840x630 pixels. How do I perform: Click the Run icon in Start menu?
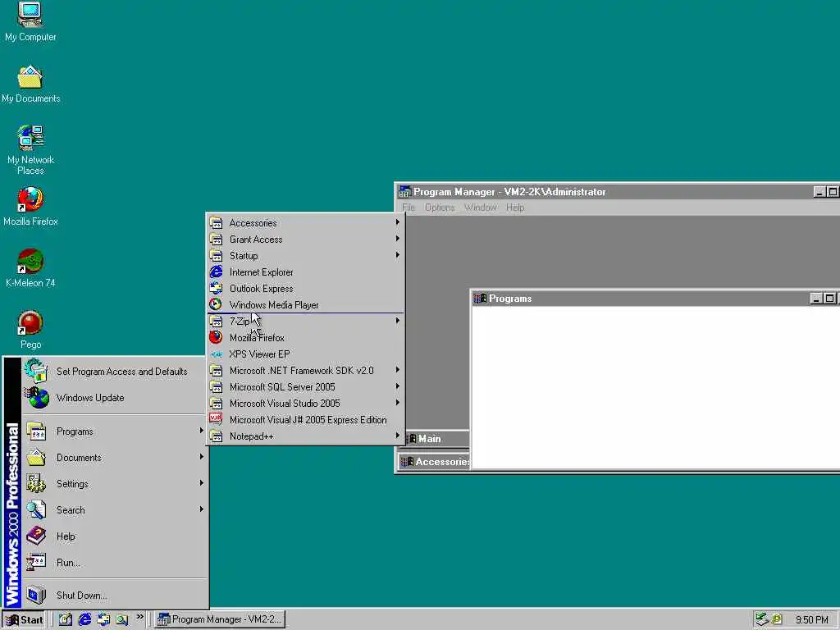point(36,562)
